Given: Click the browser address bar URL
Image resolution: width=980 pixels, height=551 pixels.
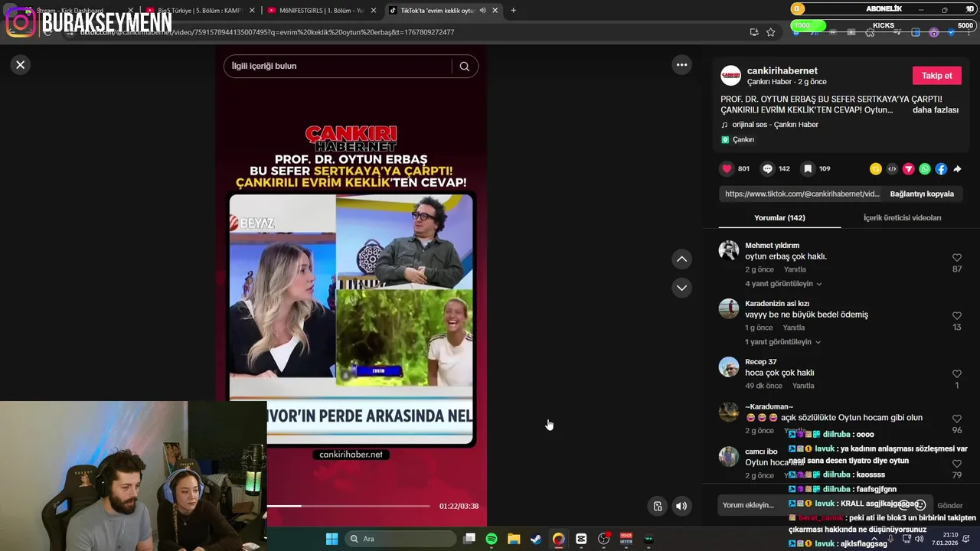Looking at the screenshot, I should 268,32.
